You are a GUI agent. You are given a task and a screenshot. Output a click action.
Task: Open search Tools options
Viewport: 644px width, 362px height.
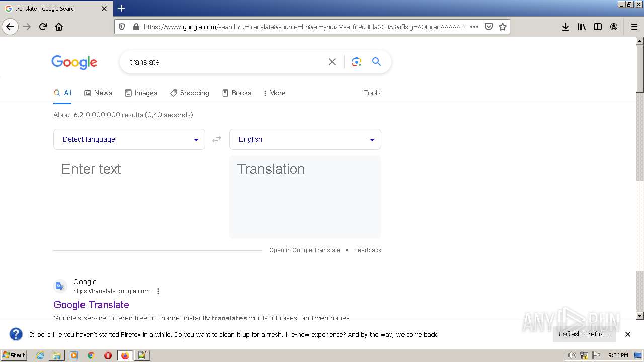point(372,93)
